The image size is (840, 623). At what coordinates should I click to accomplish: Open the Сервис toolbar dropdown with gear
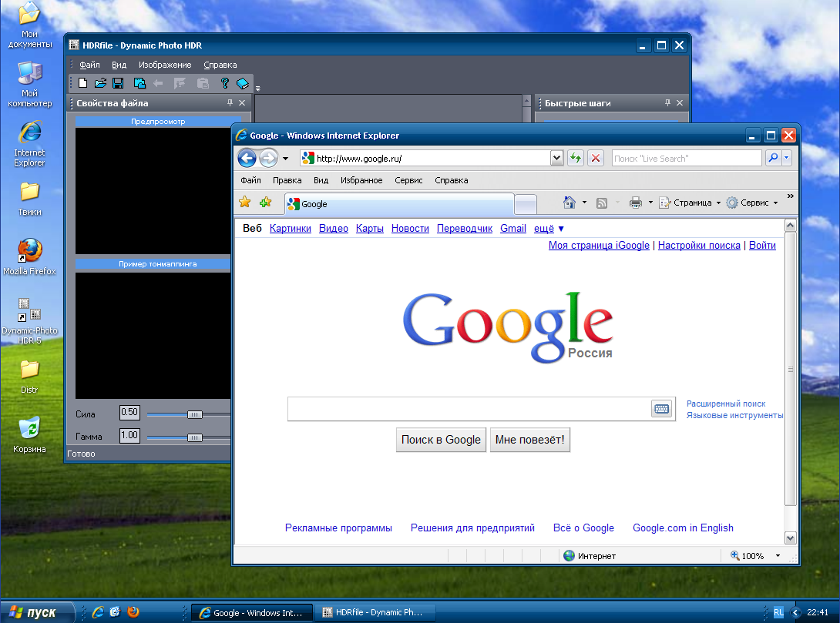tap(752, 203)
